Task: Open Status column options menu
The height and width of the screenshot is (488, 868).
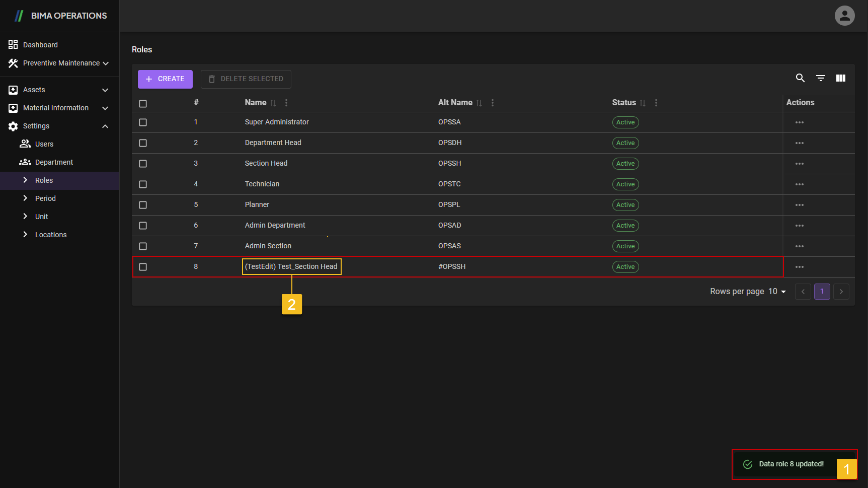Action: click(x=656, y=103)
